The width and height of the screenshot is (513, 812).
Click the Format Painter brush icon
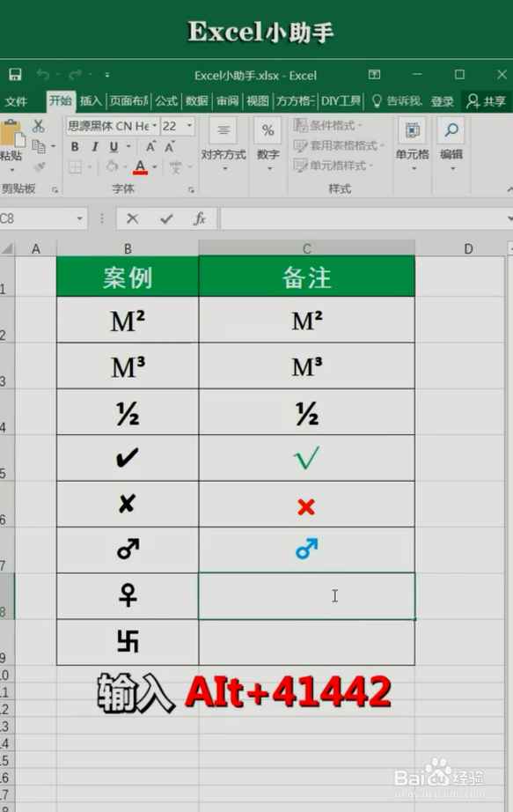pyautogui.click(x=39, y=166)
